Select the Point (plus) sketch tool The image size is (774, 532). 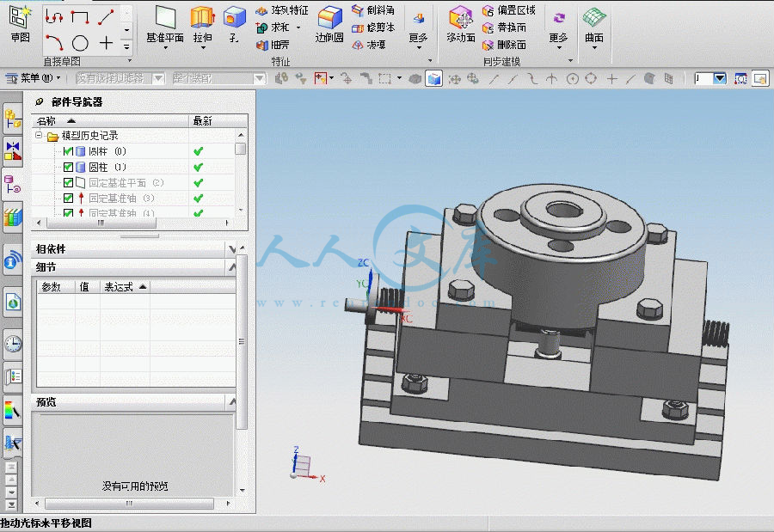click(x=106, y=43)
